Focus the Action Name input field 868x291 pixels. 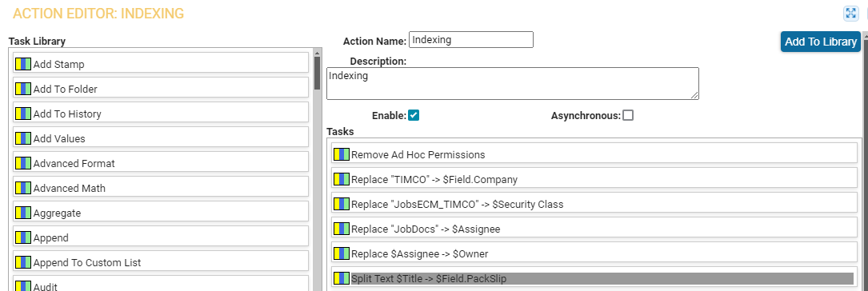(471, 39)
